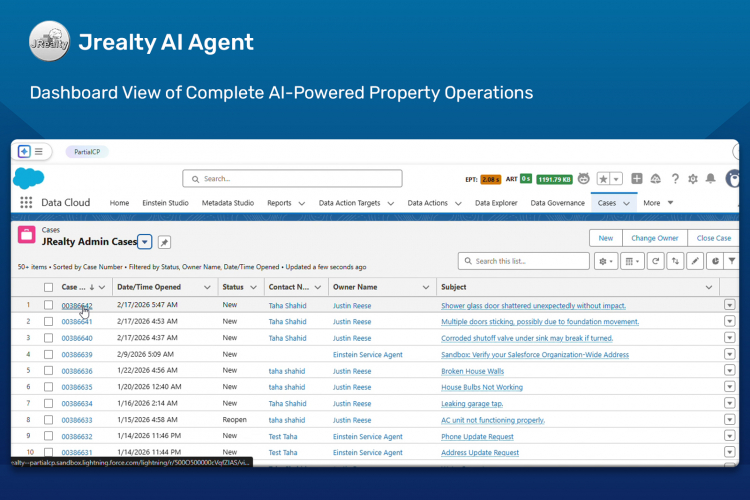Click the Search this list field
750x500 pixels.
(524, 261)
